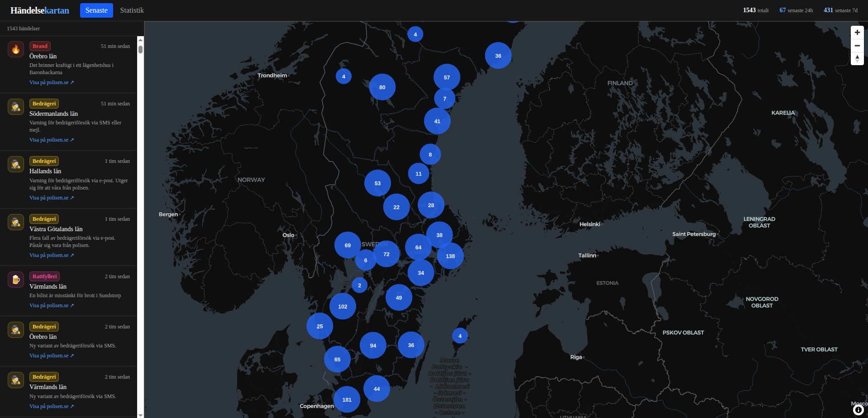Click the 138 events cluster near Stockholm

(450, 256)
